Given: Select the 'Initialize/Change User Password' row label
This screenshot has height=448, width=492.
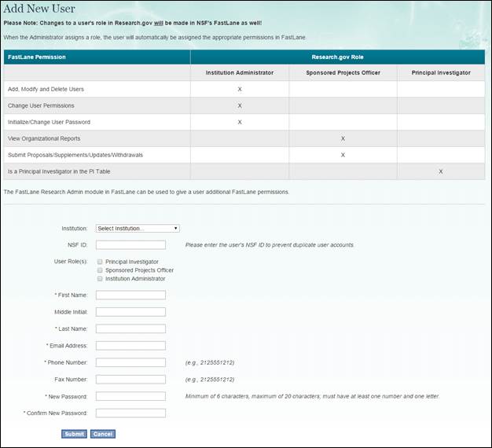Looking at the screenshot, I should click(x=49, y=122).
